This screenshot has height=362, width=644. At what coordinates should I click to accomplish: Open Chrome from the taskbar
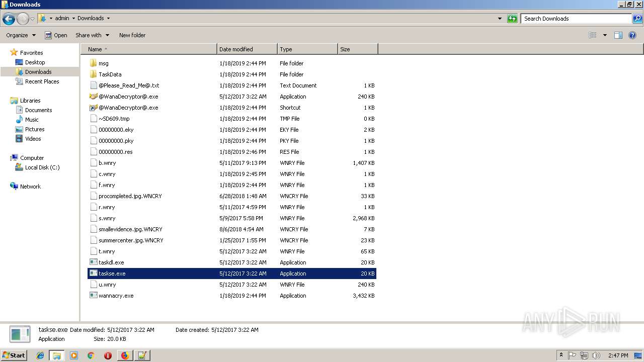[91, 355]
